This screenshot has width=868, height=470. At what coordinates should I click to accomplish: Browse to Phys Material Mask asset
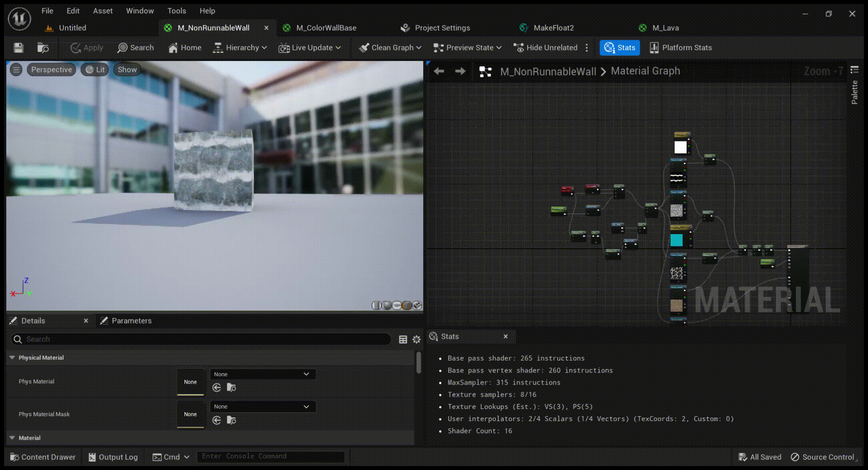[231, 420]
